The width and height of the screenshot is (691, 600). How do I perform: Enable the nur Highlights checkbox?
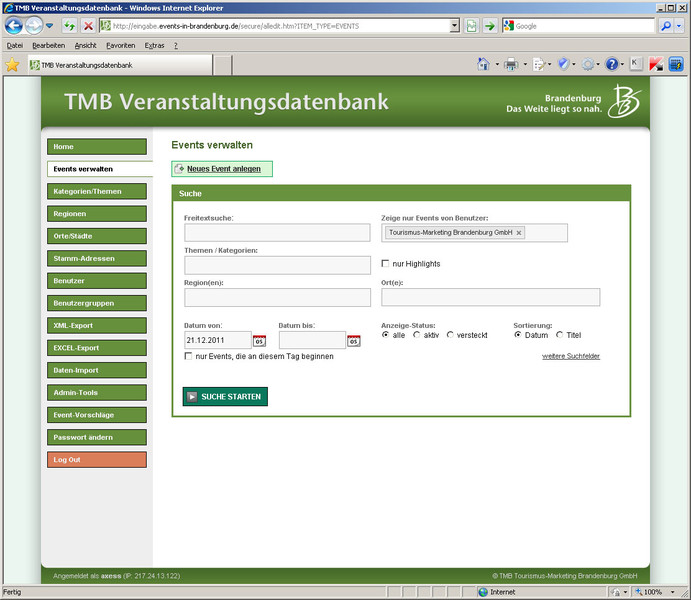[385, 263]
